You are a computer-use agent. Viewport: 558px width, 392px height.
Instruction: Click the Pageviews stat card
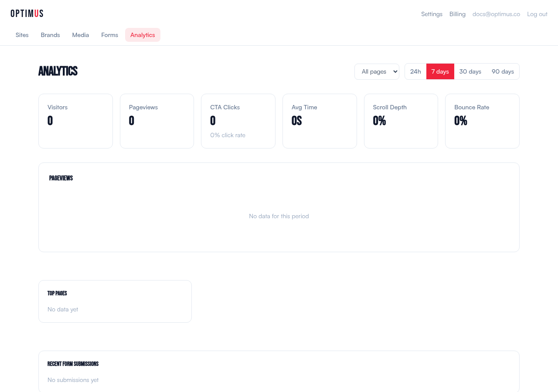157,121
